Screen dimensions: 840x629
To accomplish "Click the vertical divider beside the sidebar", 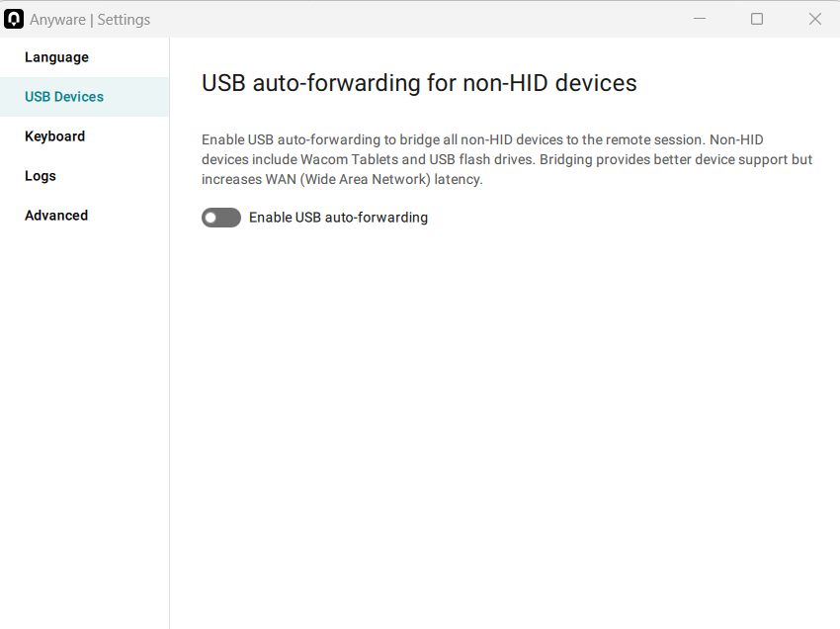I will (x=169, y=332).
